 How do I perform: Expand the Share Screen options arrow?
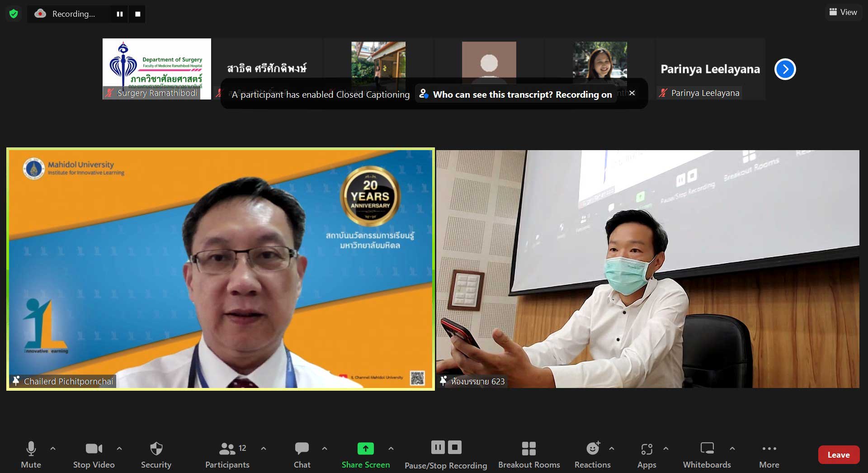(391, 449)
